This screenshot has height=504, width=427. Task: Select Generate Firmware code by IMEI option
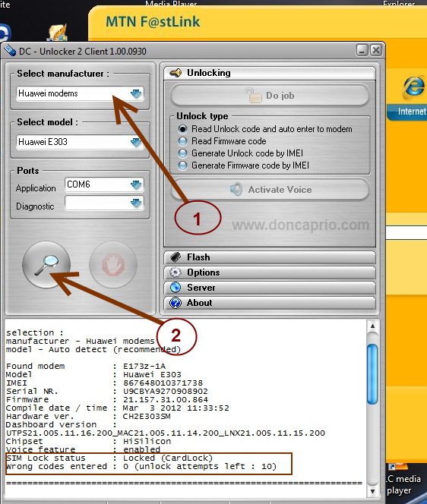point(183,165)
